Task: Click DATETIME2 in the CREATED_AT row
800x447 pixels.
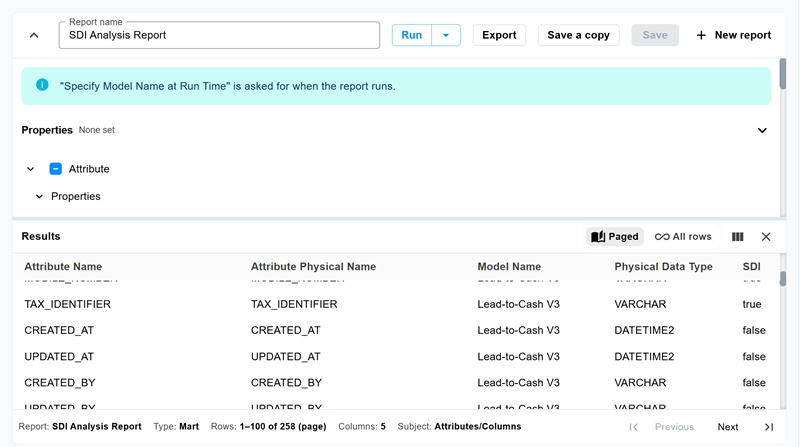Action: (644, 330)
